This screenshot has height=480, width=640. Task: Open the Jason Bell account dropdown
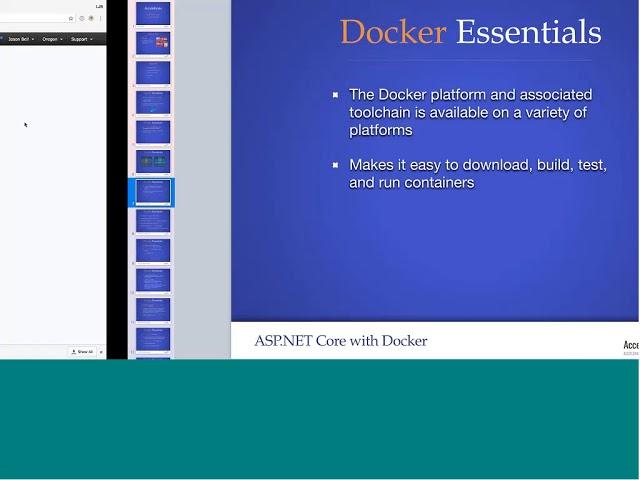pos(20,39)
